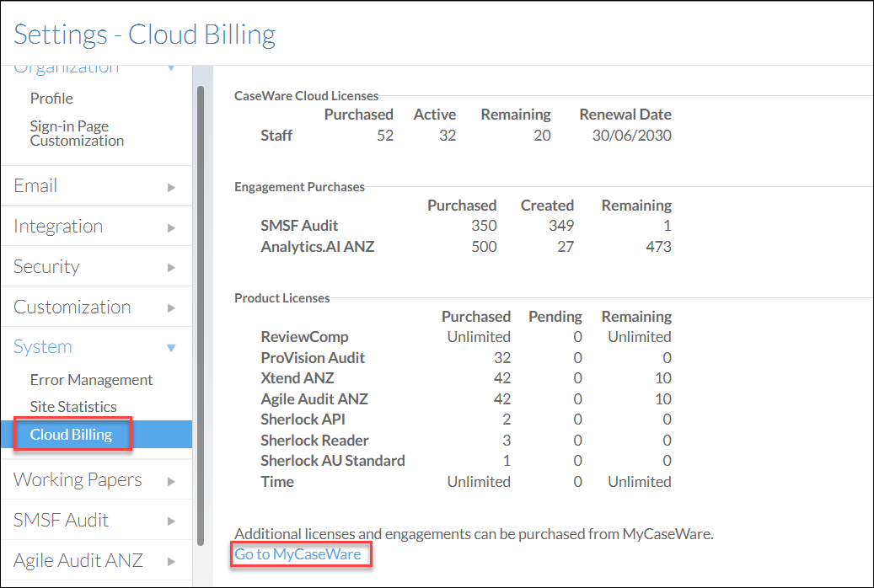This screenshot has width=874, height=588.
Task: Collapse the System section arrow
Action: (x=171, y=348)
